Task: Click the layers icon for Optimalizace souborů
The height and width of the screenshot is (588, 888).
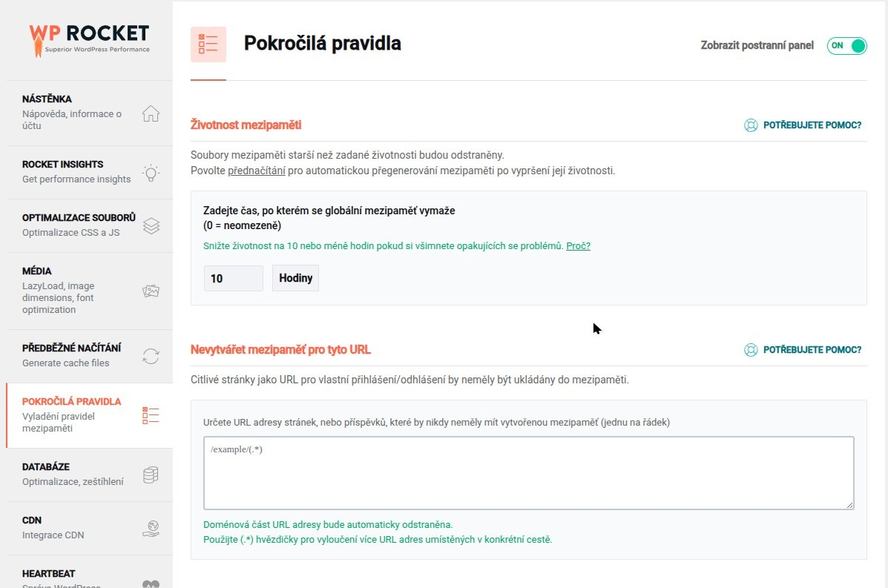Action: [x=151, y=226]
